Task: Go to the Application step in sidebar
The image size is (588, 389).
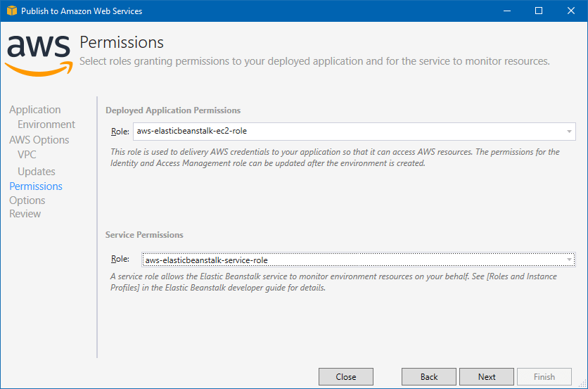Action: (x=35, y=110)
